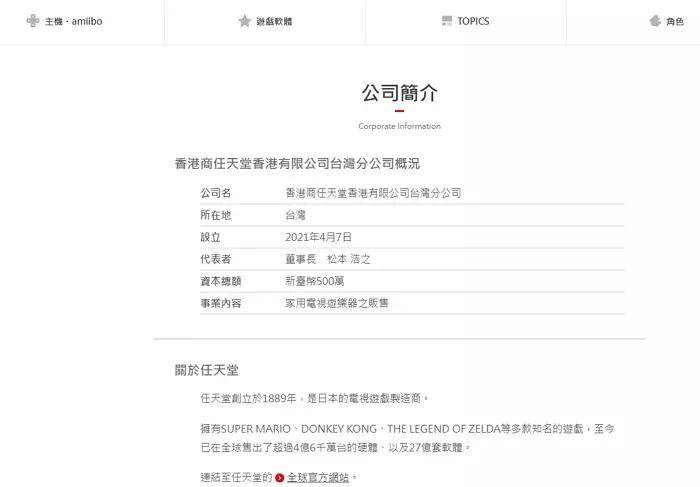
Task: Click the star icon beside 遊戲軟體
Action: [x=245, y=21]
